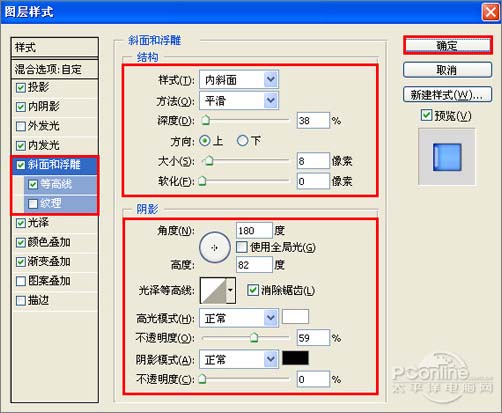Enable 使用全局光 global light checkbox
This screenshot has height=413, width=502.
click(242, 247)
